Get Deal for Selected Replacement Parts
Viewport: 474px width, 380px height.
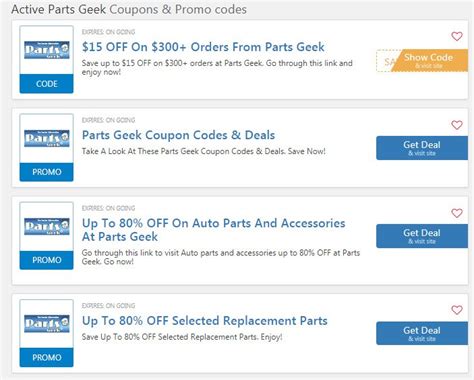pyautogui.click(x=422, y=333)
